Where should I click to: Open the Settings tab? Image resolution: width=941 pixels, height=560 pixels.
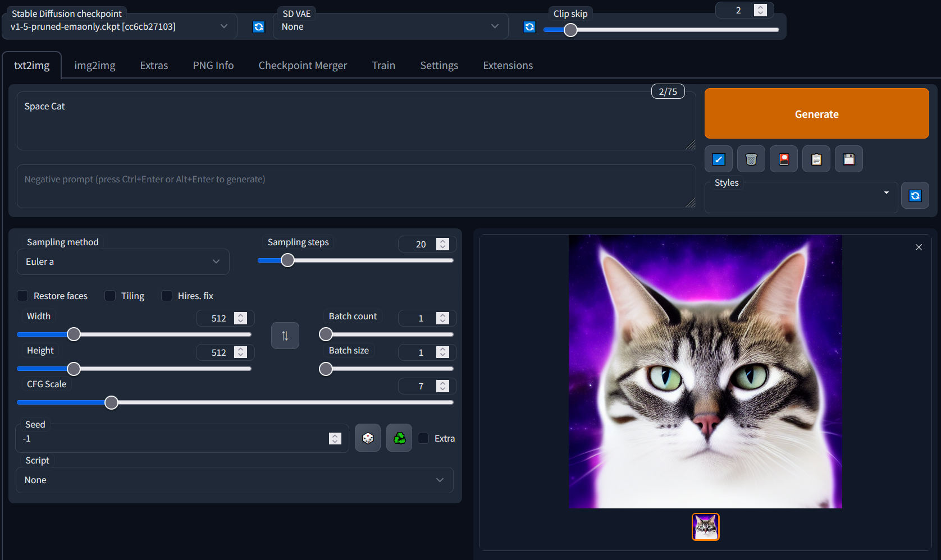[x=438, y=65]
